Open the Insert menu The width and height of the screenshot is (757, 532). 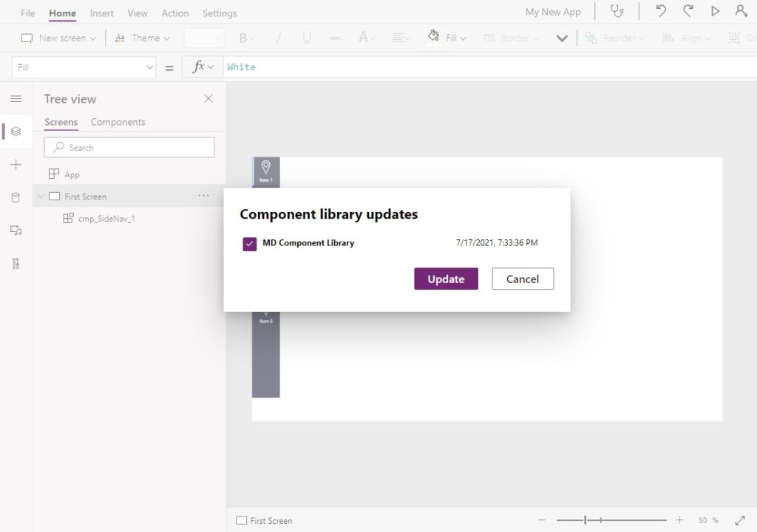coord(101,13)
